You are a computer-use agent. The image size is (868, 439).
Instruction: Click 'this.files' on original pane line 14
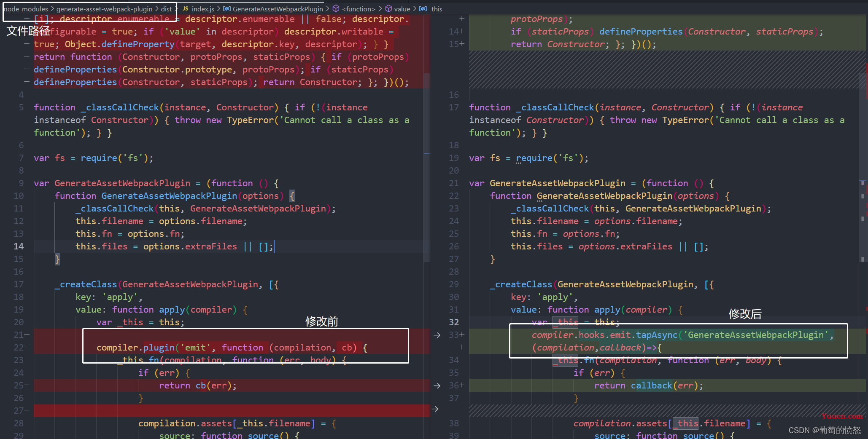point(101,246)
